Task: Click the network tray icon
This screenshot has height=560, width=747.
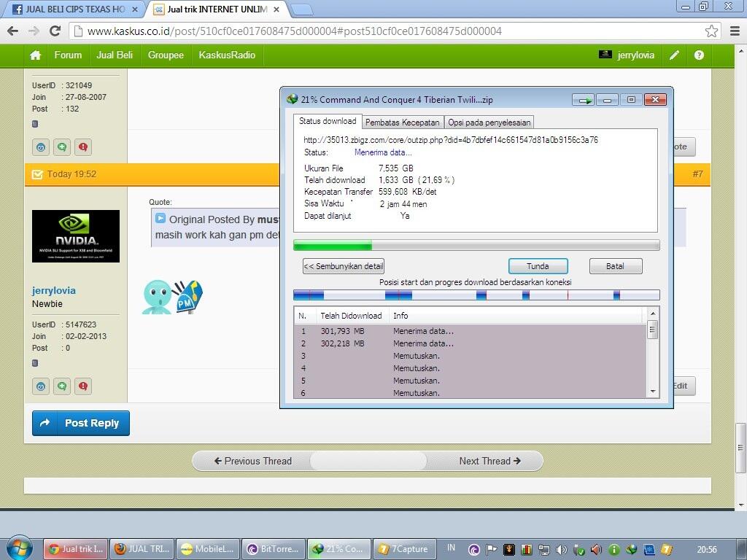Action: pyautogui.click(x=543, y=550)
